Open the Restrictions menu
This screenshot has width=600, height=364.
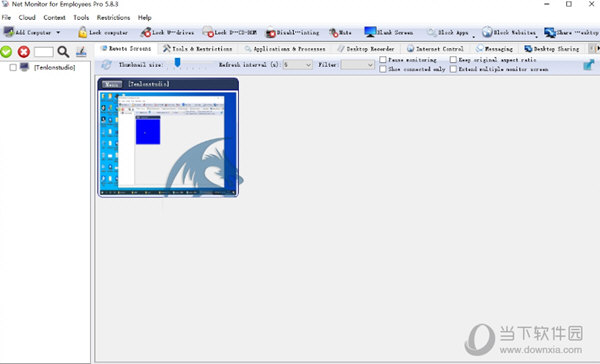113,17
